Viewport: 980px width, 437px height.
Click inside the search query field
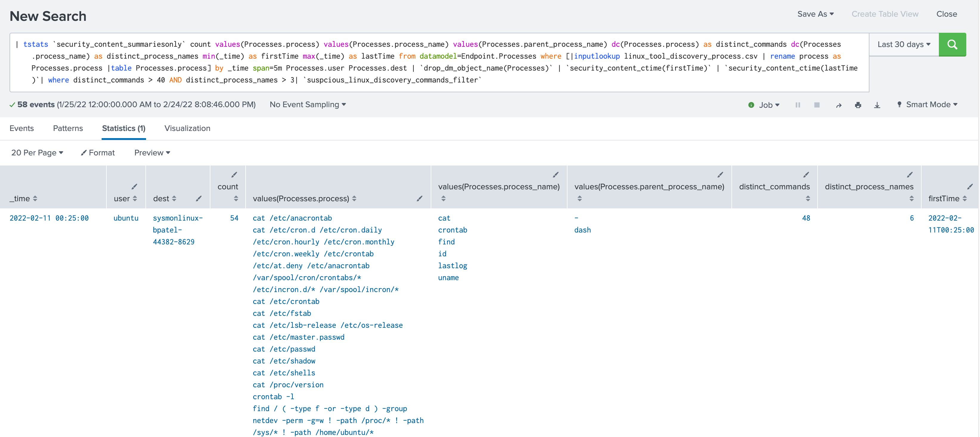[439, 62]
